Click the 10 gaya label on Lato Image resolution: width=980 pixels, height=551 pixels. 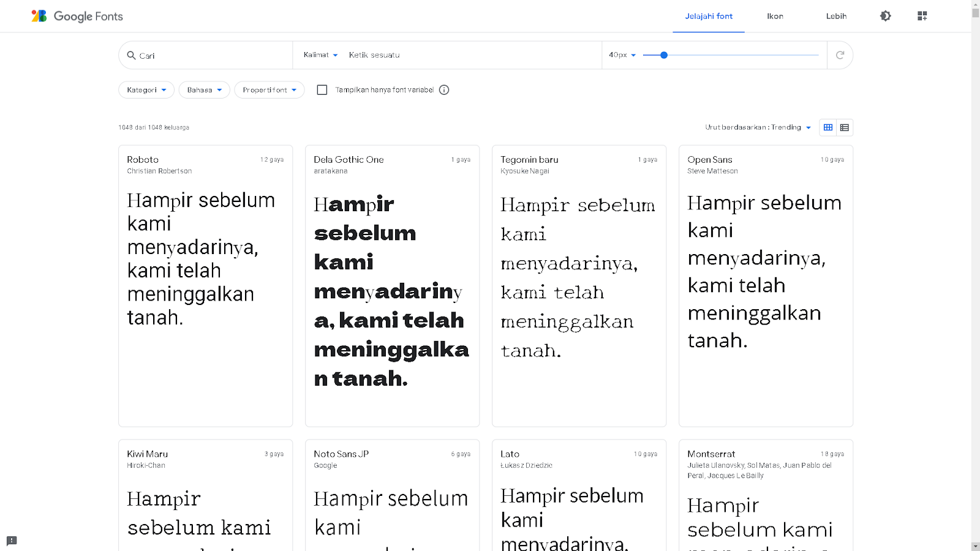pyautogui.click(x=646, y=454)
